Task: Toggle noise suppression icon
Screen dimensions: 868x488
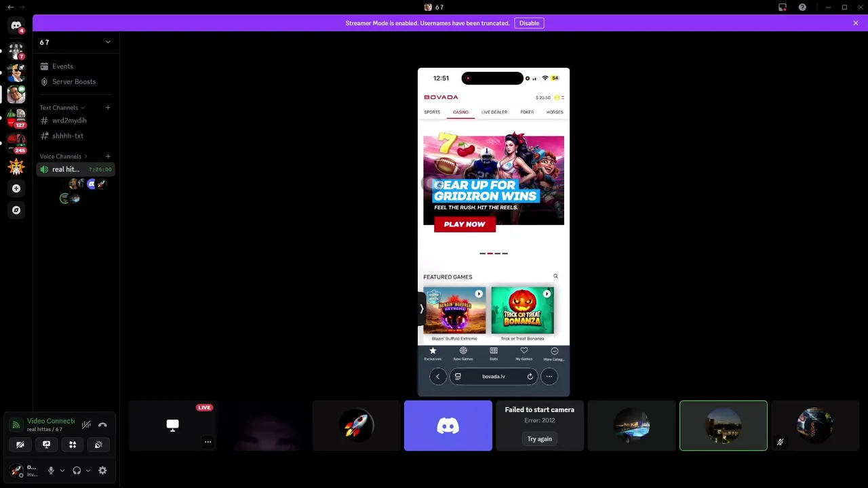Action: coord(86,425)
